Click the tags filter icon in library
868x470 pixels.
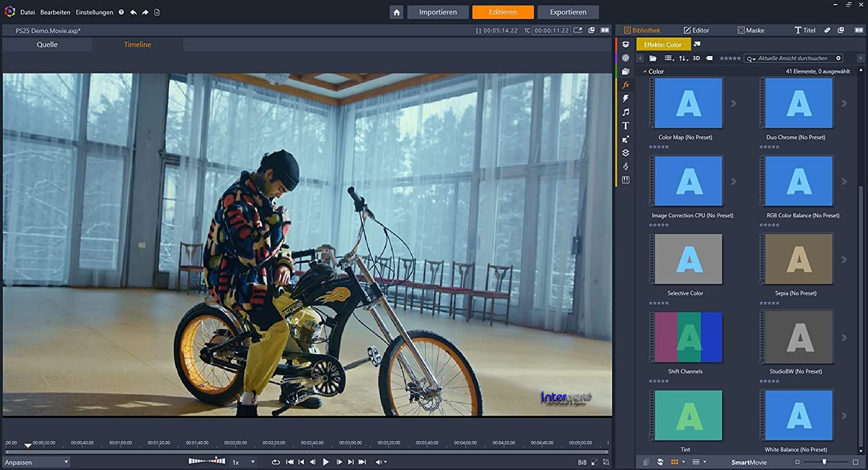(709, 58)
